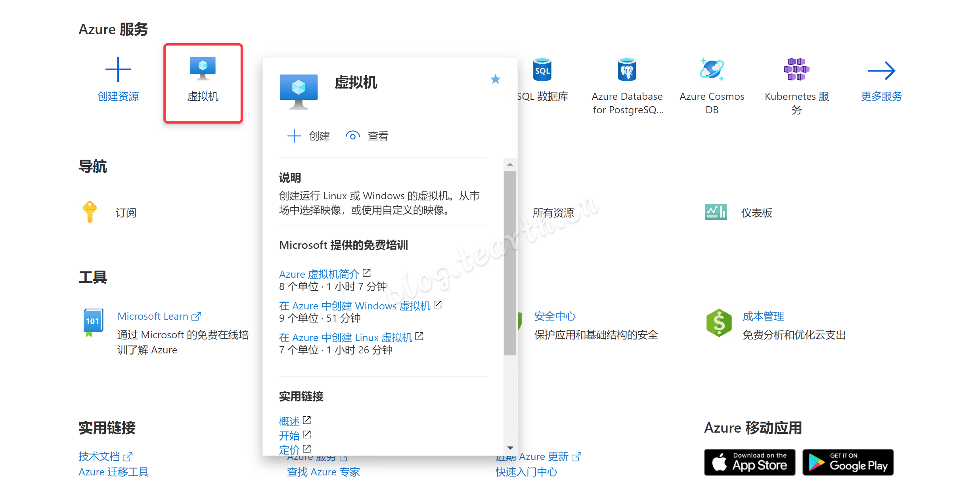
Task: Click the popup scrollbar down arrow
Action: tap(510, 448)
